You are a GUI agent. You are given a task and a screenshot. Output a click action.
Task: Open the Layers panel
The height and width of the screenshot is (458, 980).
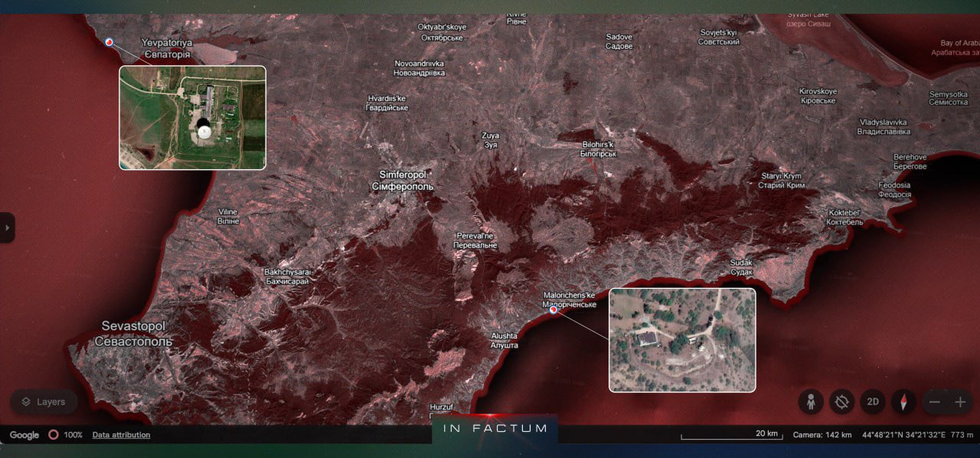pyautogui.click(x=44, y=401)
